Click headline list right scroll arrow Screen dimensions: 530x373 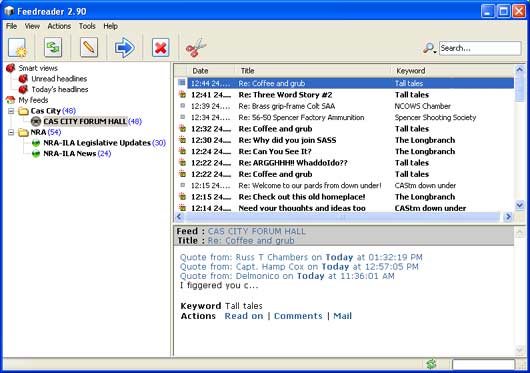click(508, 217)
